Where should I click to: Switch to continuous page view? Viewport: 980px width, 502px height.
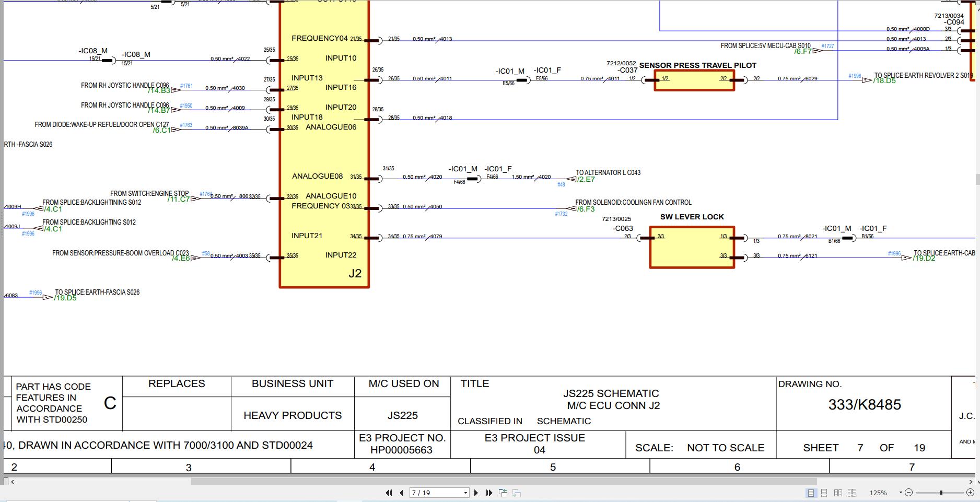[x=824, y=493]
